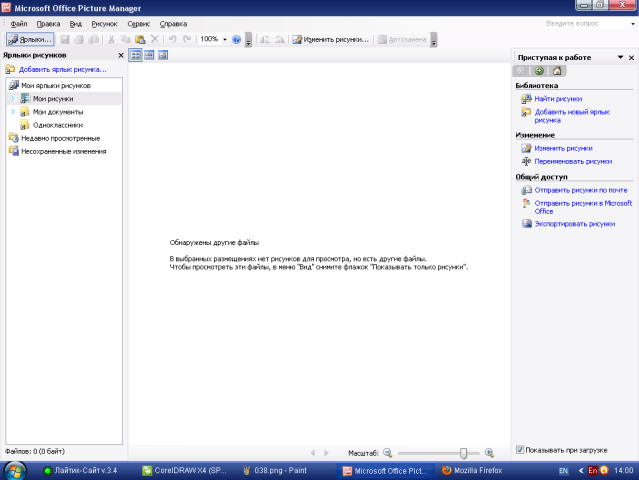This screenshot has width=639, height=480.
Task: Select Недавно просмотренные item
Action: (x=60, y=139)
